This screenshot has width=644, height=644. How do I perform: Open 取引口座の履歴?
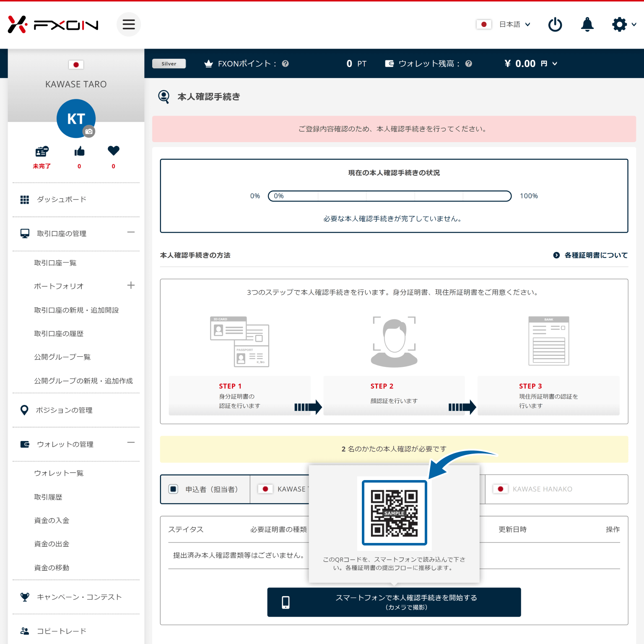59,334
